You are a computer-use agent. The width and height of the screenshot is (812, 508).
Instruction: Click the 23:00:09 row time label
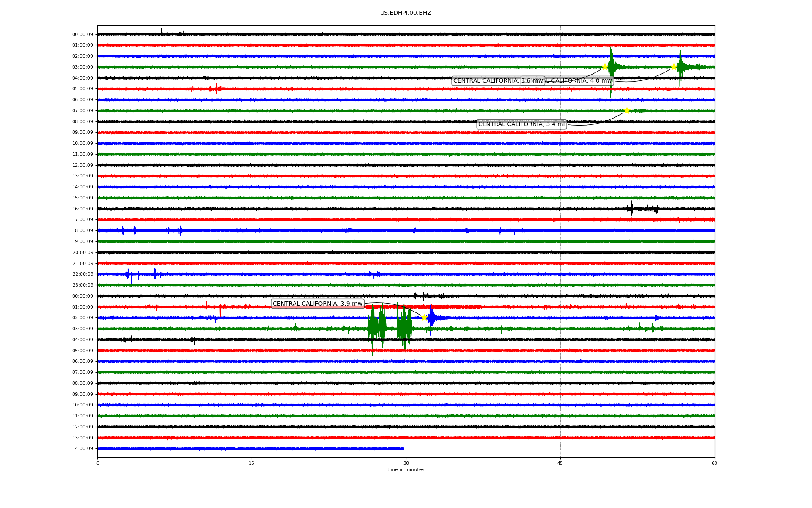point(82,285)
